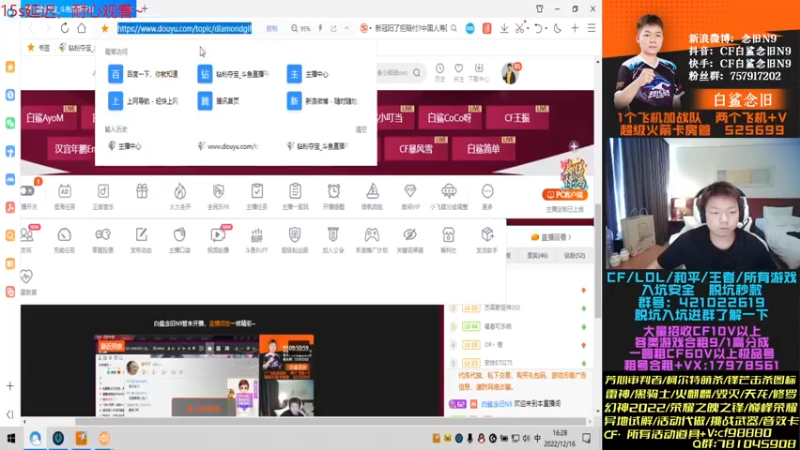The height and width of the screenshot is (450, 800).
Task: Click the PC客户端 button
Action: [565, 194]
